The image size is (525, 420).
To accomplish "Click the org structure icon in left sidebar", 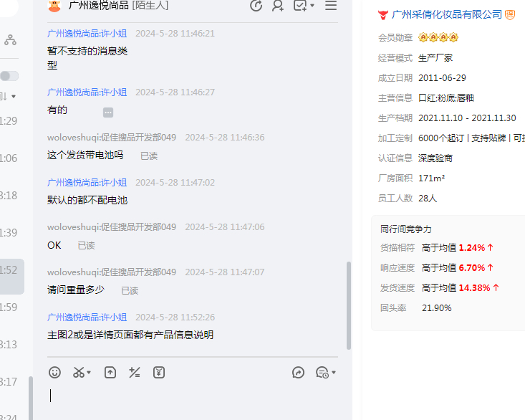I will coord(10,40).
